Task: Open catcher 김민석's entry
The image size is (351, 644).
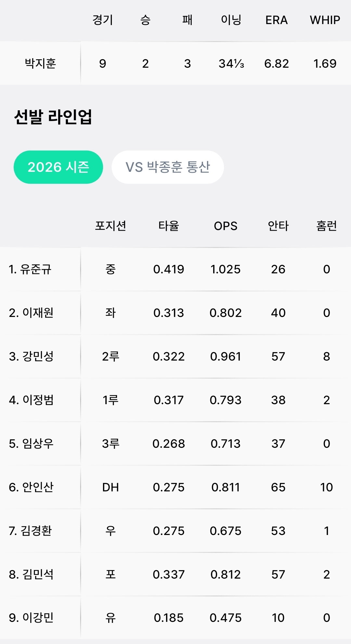Action: pos(175,575)
